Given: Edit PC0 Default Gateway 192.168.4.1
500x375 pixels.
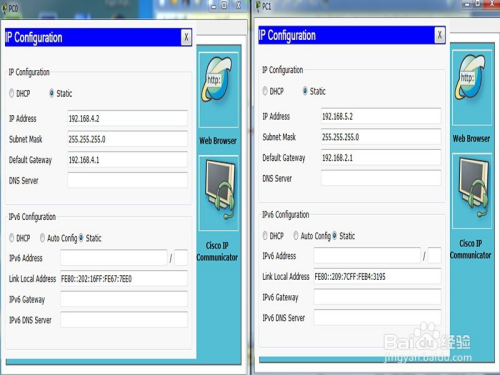Looking at the screenshot, I should [x=127, y=160].
